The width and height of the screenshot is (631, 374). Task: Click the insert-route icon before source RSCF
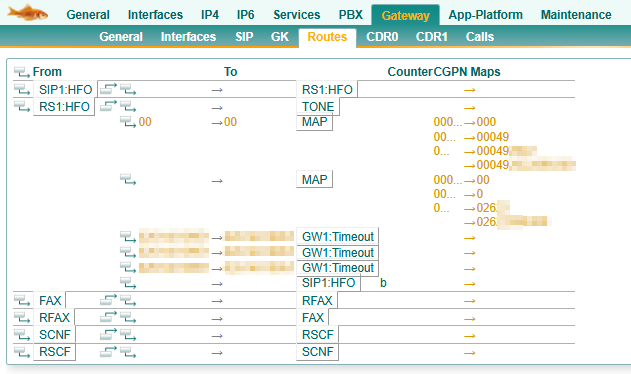[22, 353]
